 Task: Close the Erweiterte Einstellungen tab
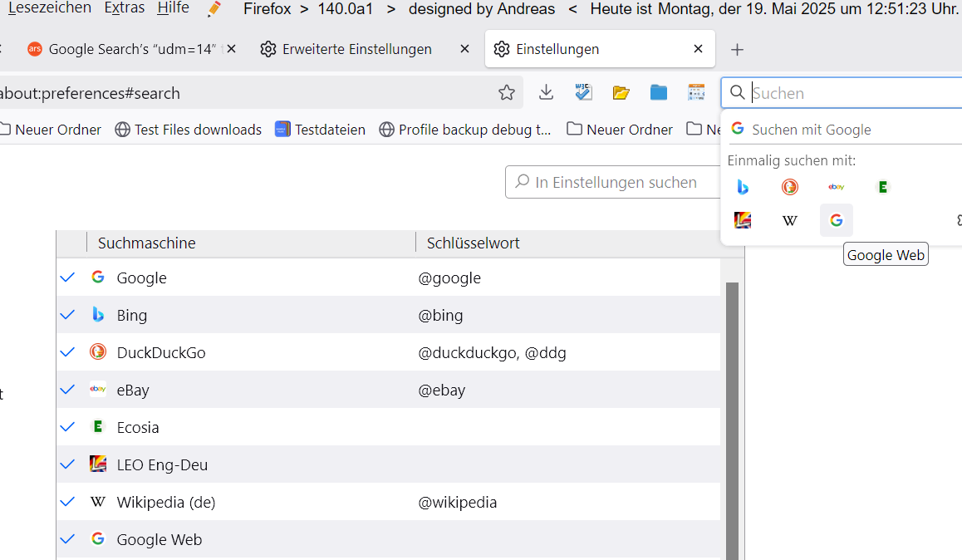coord(465,49)
